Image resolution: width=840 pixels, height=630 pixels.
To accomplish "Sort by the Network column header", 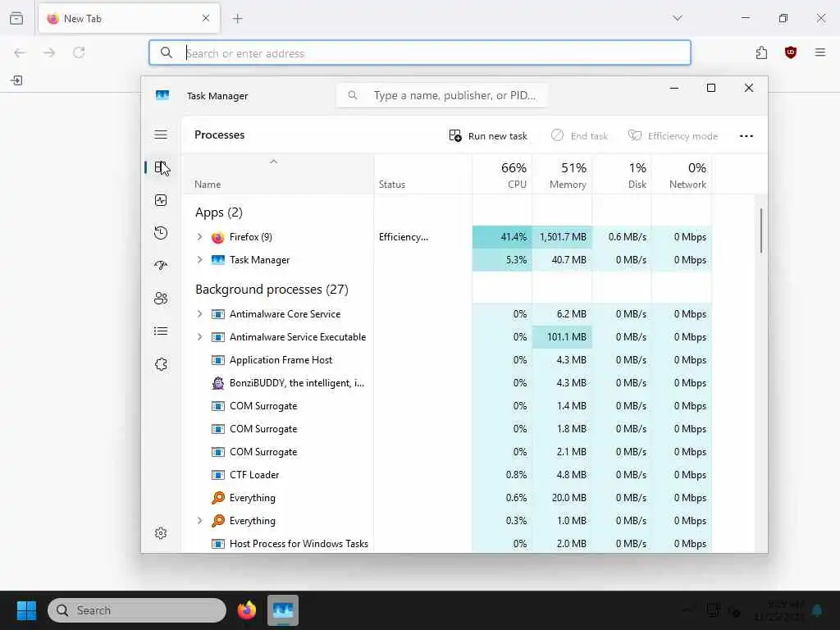I will (x=682, y=175).
